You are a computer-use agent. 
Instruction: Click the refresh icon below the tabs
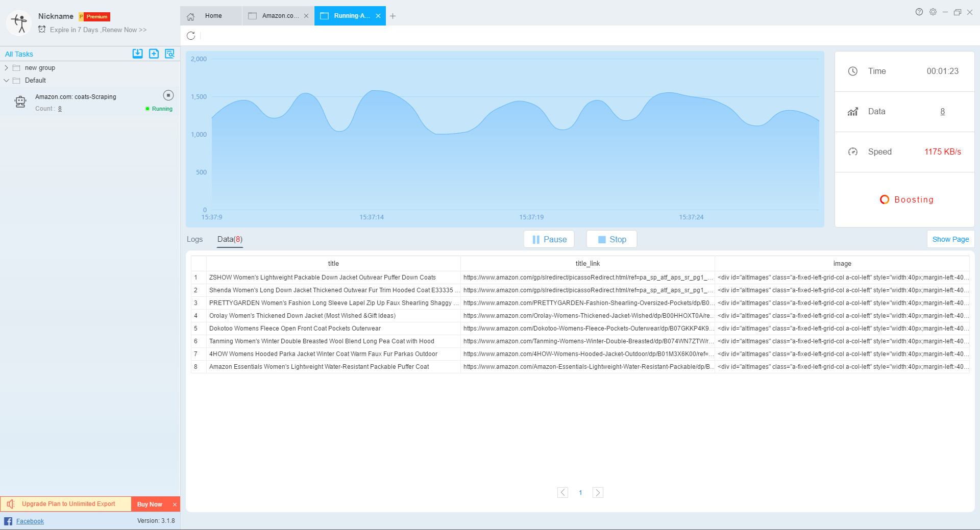coord(191,36)
